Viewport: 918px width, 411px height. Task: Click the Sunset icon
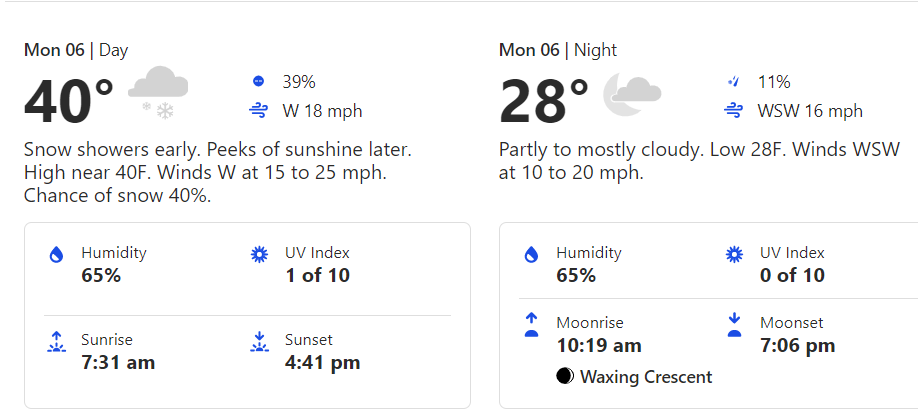pyautogui.click(x=259, y=342)
